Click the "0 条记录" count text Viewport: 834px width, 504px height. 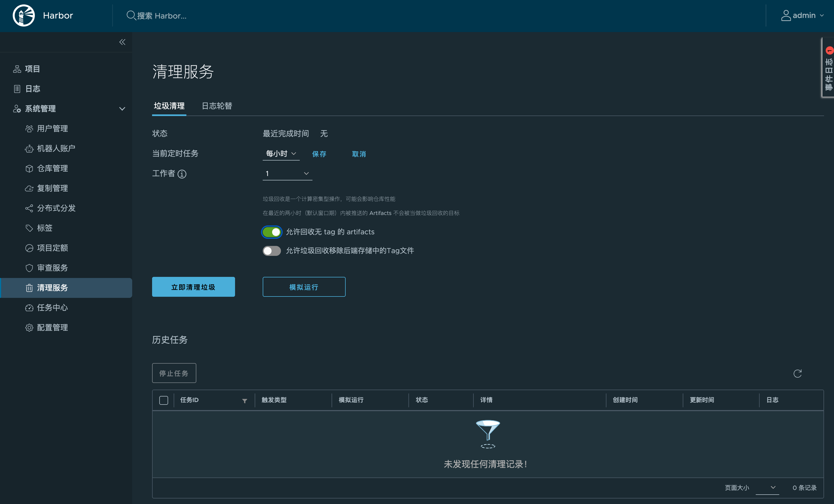805,488
